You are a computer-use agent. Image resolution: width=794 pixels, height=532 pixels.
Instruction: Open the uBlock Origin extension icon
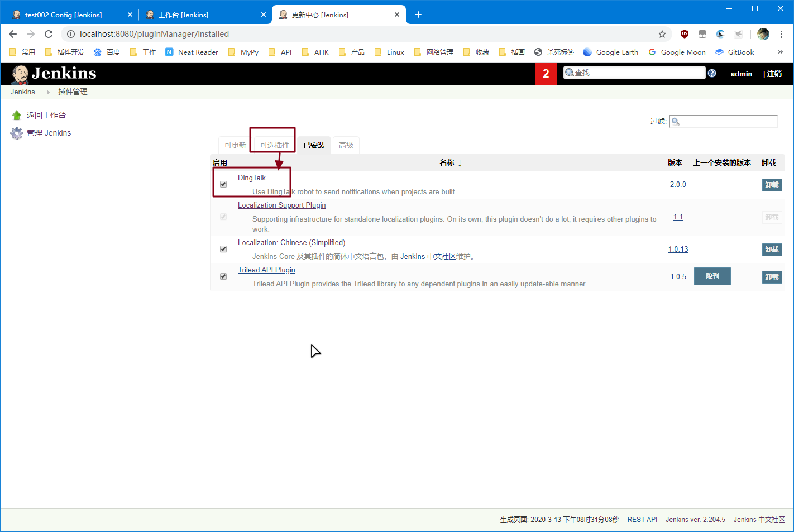click(685, 34)
